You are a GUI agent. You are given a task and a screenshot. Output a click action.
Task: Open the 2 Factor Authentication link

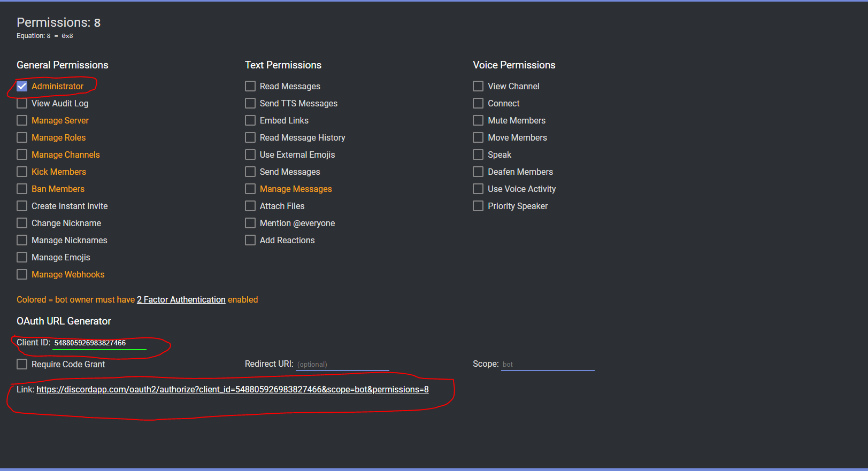coord(181,300)
